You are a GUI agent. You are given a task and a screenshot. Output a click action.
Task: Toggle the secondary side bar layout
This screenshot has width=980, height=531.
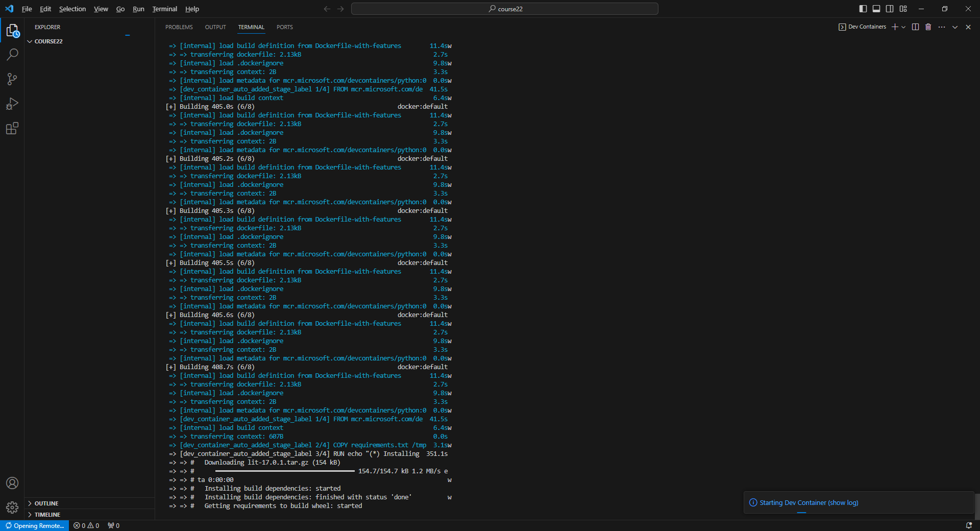tap(890, 9)
